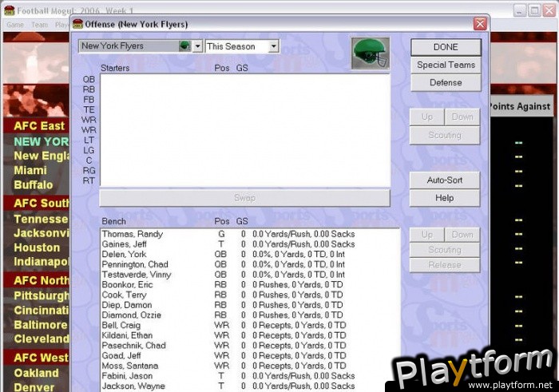This screenshot has height=392, width=559.
Task: Select Testaverde, Vinny quarterback row
Action: pos(249,275)
